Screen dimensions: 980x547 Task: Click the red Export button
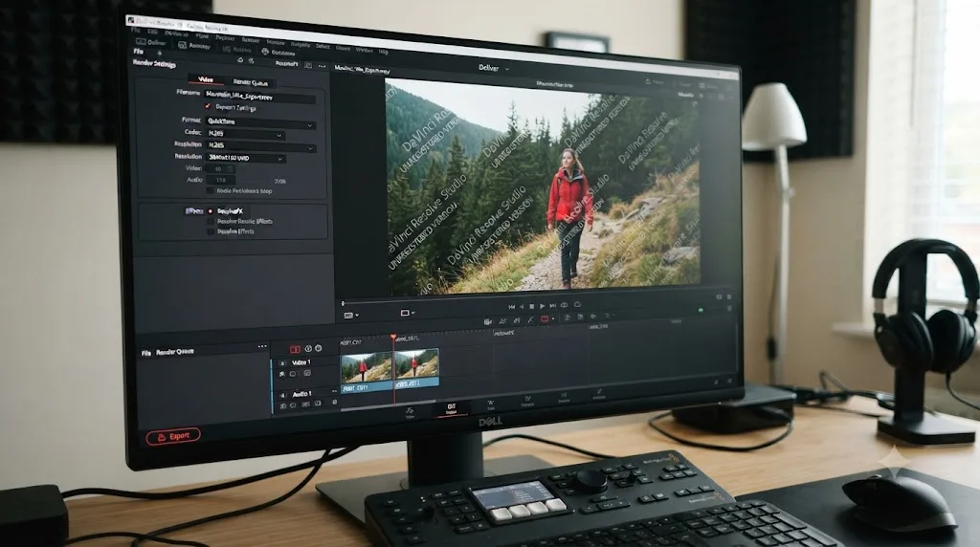tap(174, 436)
